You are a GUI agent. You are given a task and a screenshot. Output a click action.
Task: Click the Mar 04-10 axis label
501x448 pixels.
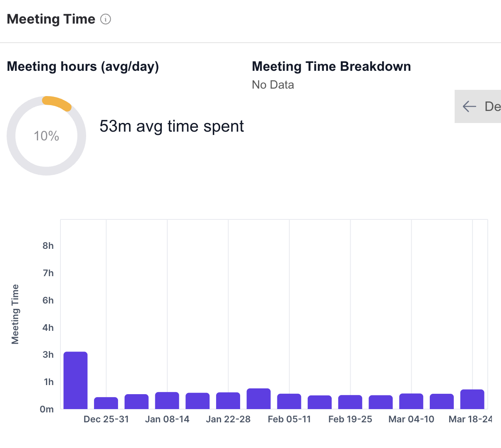click(x=411, y=419)
